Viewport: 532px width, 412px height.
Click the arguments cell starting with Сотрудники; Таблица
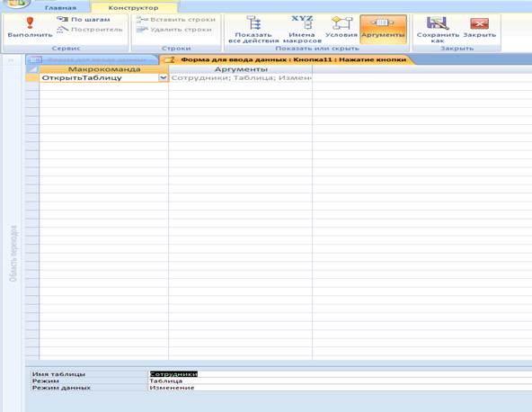240,77
